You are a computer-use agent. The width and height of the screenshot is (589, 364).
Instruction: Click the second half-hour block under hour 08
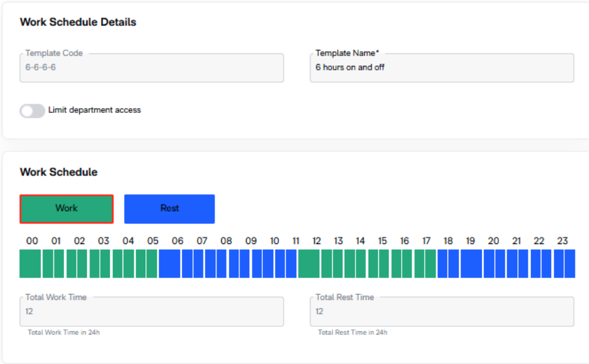click(x=221, y=264)
